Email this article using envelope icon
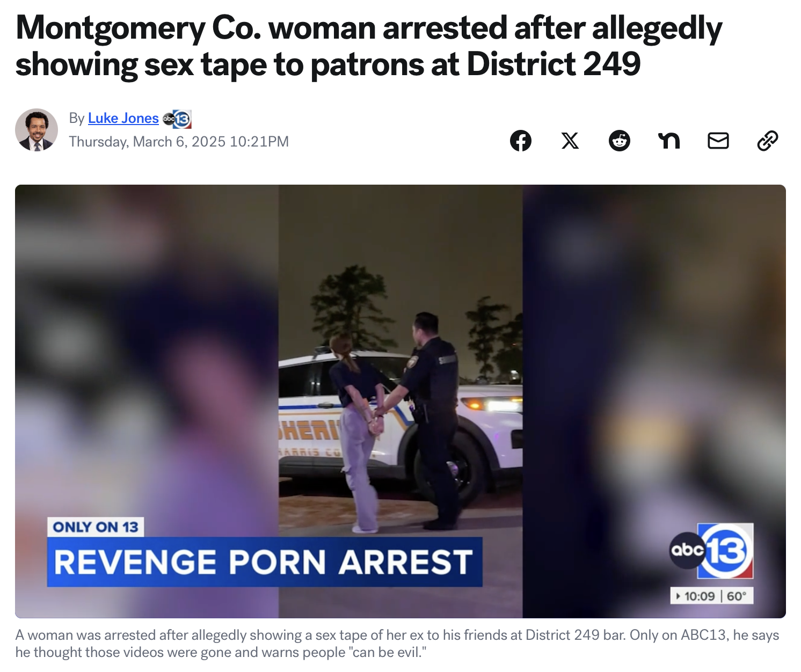Viewport: 801px width, 672px height. pos(718,141)
